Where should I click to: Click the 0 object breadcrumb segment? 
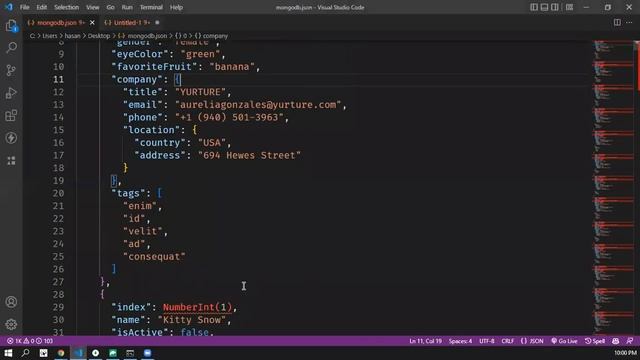tap(181, 36)
